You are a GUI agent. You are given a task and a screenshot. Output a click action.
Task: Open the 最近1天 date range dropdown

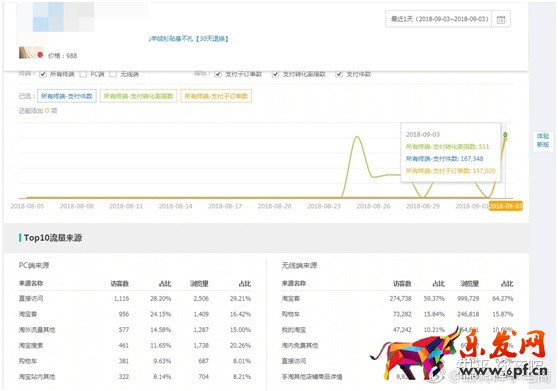tap(439, 19)
